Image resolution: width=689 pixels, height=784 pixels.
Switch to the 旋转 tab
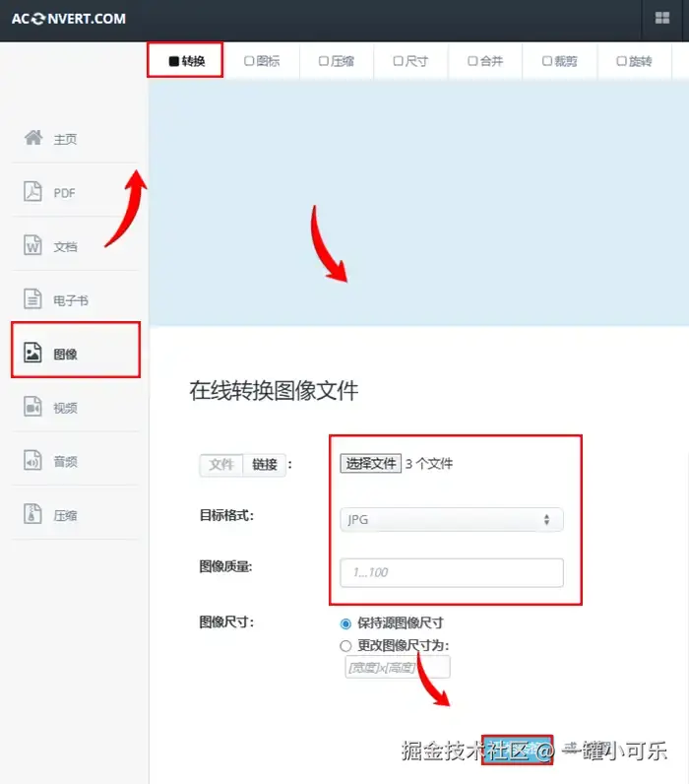pyautogui.click(x=634, y=61)
